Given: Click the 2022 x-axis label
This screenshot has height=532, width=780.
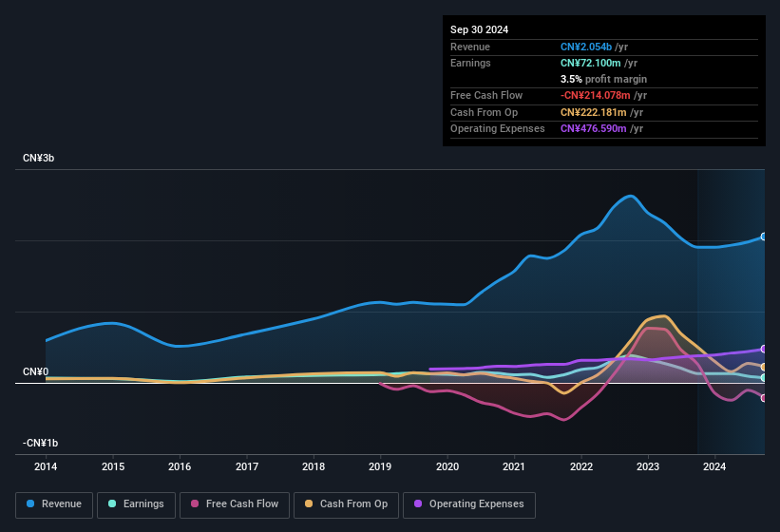Looking at the screenshot, I should click(581, 466).
